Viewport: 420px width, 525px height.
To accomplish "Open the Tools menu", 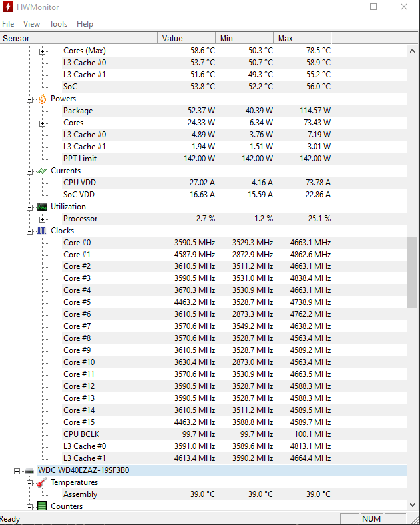I will 58,24.
